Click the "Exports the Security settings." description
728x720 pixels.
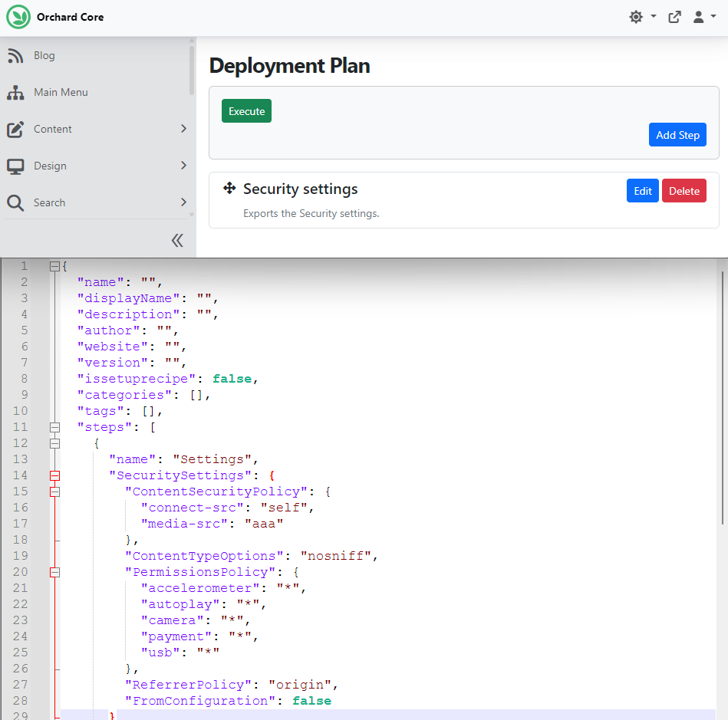click(x=311, y=213)
